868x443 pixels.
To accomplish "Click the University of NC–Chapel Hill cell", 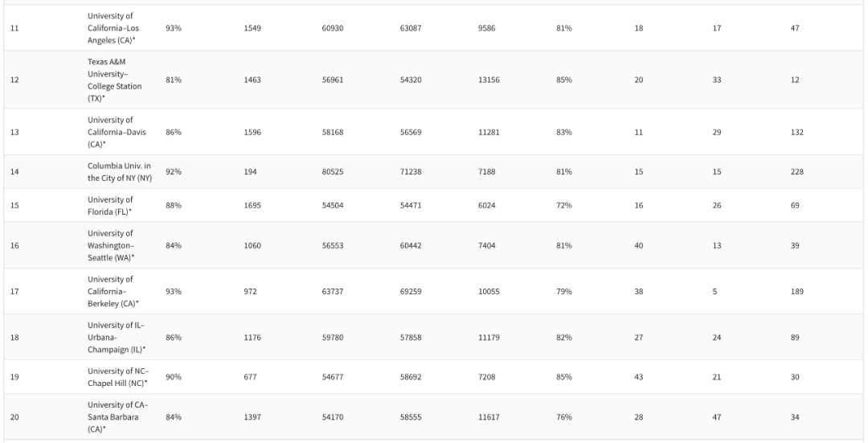I will click(x=117, y=376).
